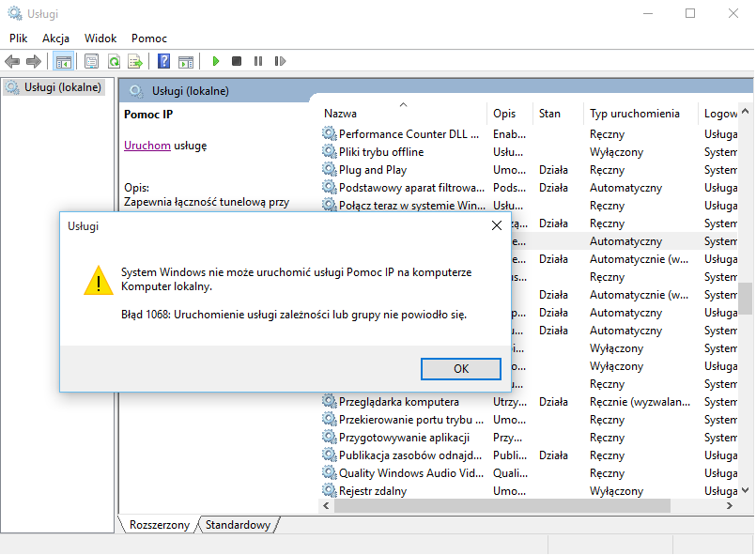Screen dimensions: 756x555
Task: Restart the service with the restart icon
Action: [280, 61]
